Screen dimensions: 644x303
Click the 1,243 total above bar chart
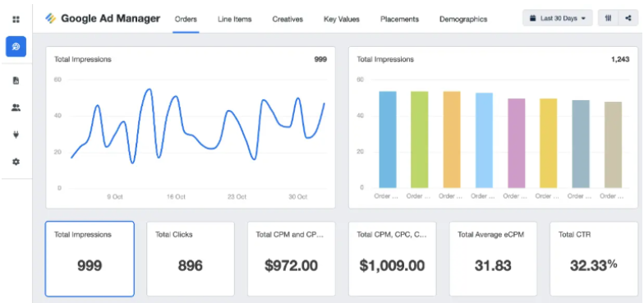pyautogui.click(x=620, y=59)
